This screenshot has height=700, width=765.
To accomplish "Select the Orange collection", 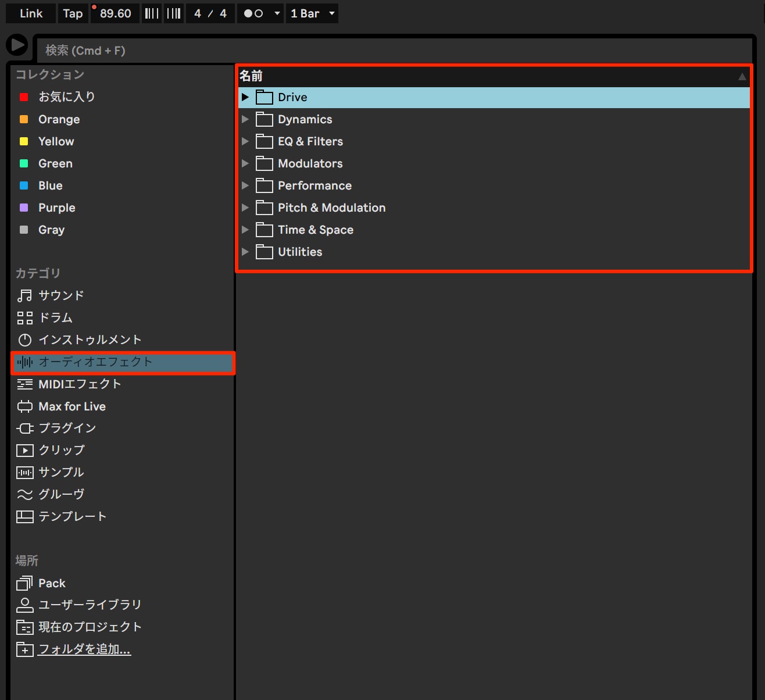I will tap(59, 119).
